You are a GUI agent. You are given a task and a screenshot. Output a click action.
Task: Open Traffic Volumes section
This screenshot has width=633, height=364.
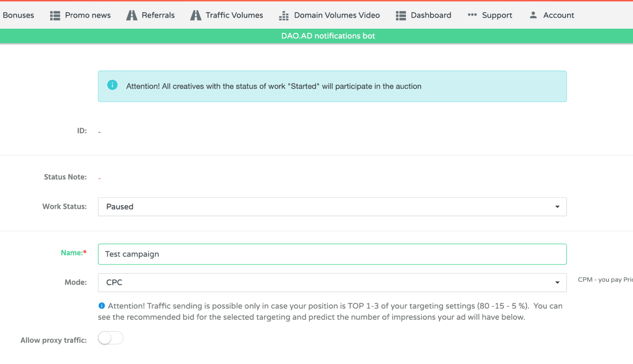tap(234, 15)
